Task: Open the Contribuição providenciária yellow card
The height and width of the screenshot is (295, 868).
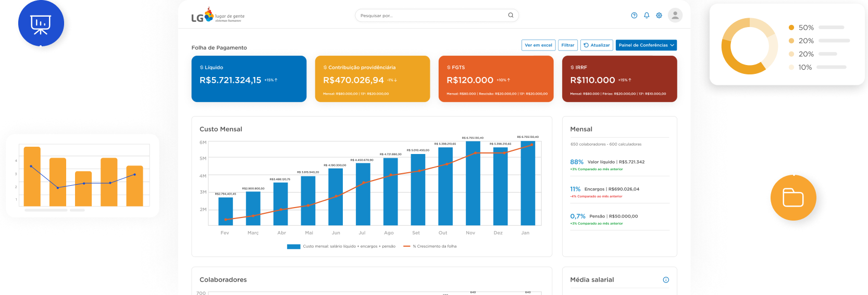Action: point(373,79)
